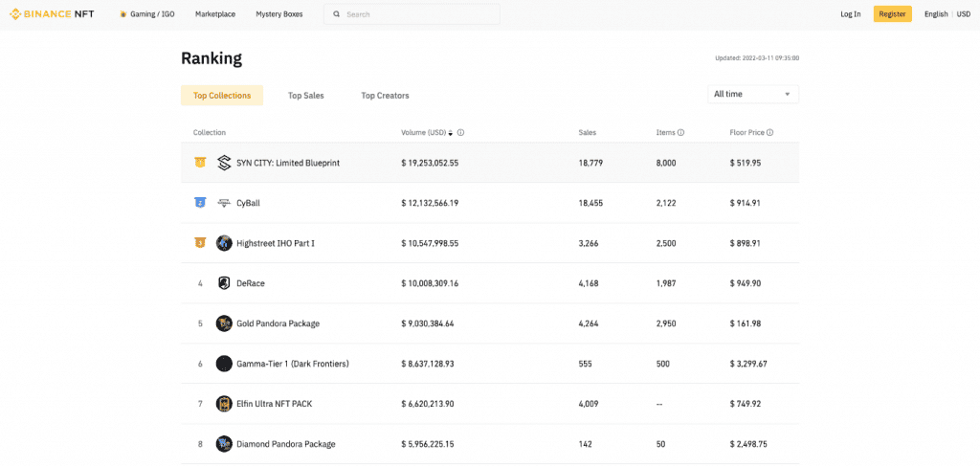
Task: Open the Marketplace menu
Action: (x=215, y=13)
